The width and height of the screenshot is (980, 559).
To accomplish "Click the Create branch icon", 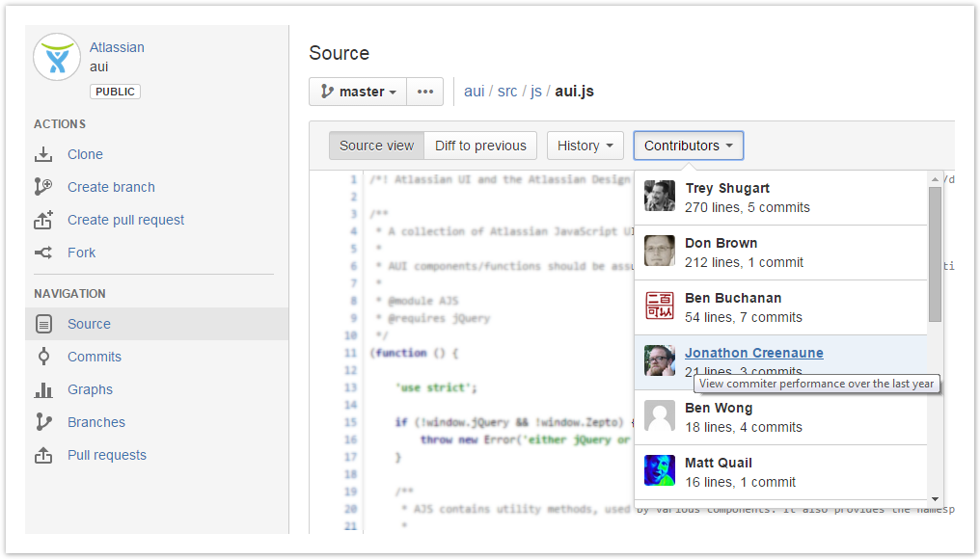I will point(43,187).
